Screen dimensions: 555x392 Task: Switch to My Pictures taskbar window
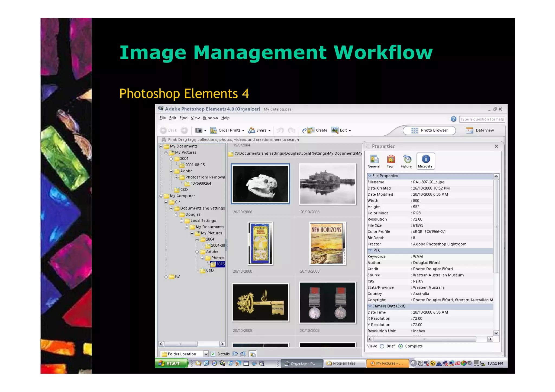pyautogui.click(x=388, y=363)
